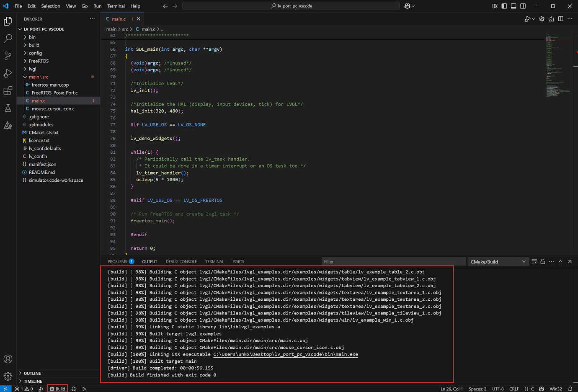This screenshot has width=578, height=392.
Task: Open the Search view
Action: coord(8,38)
